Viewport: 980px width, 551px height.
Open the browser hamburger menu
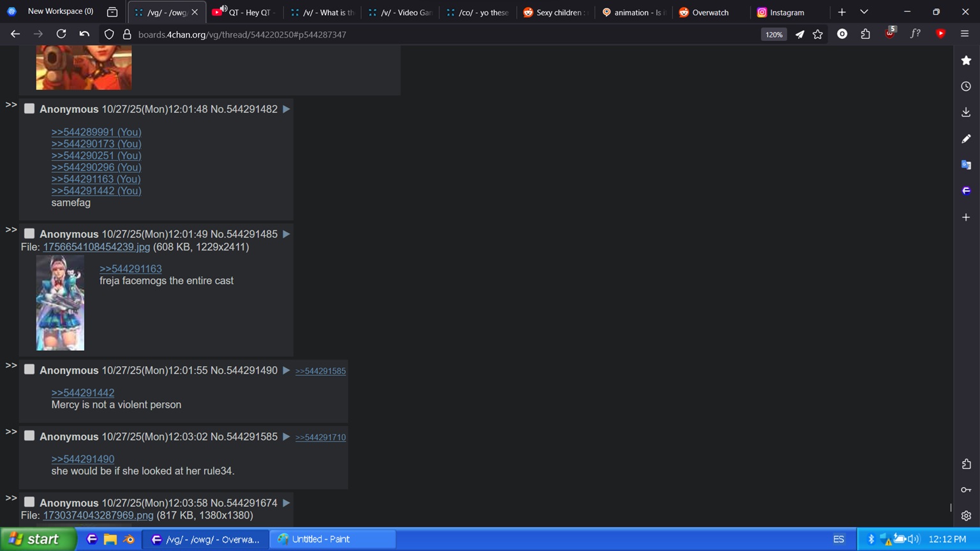tap(965, 34)
